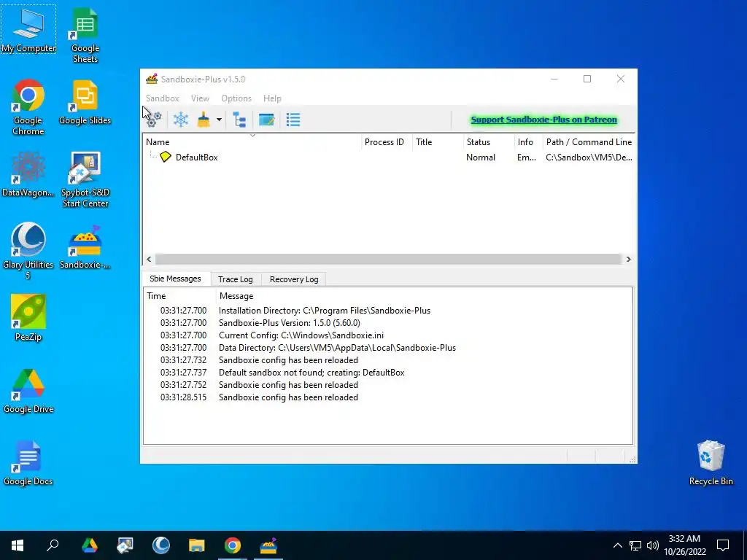This screenshot has width=747, height=560.
Task: Select Glary Utilities 5 desktop shortcut
Action: pyautogui.click(x=28, y=252)
